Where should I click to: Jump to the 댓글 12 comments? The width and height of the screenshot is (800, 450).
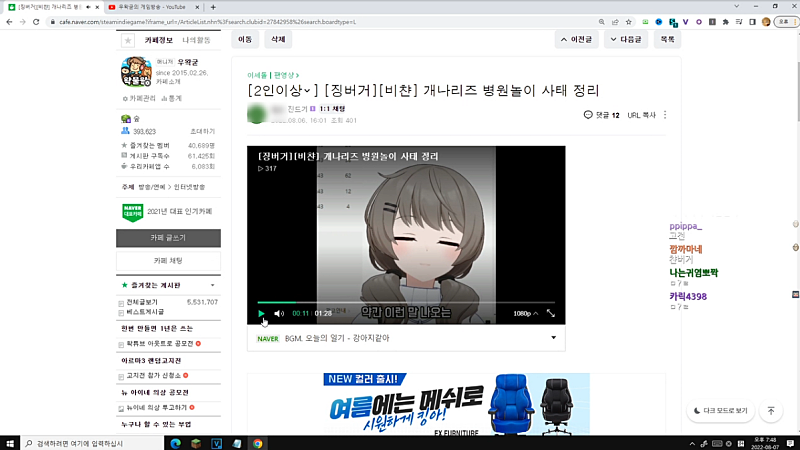[x=602, y=115]
